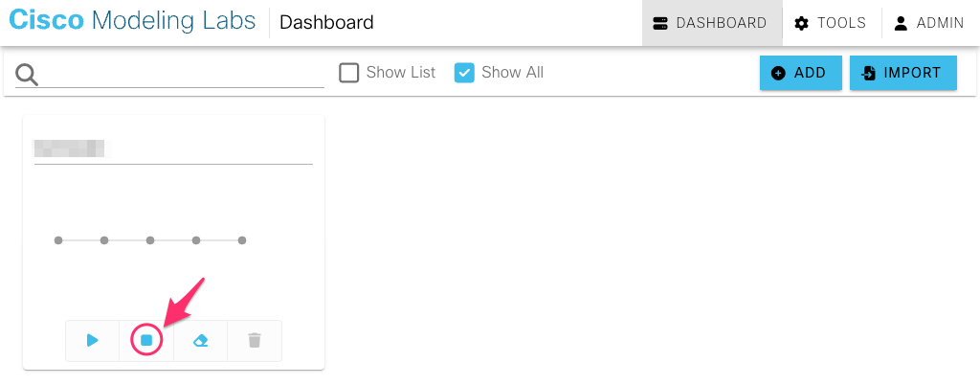Click the Cisco Modeling Labs logo
The width and height of the screenshot is (980, 385).
(132, 22)
